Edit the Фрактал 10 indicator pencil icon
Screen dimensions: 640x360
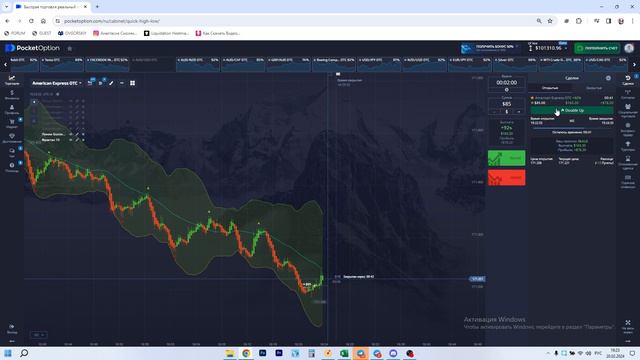(77, 140)
